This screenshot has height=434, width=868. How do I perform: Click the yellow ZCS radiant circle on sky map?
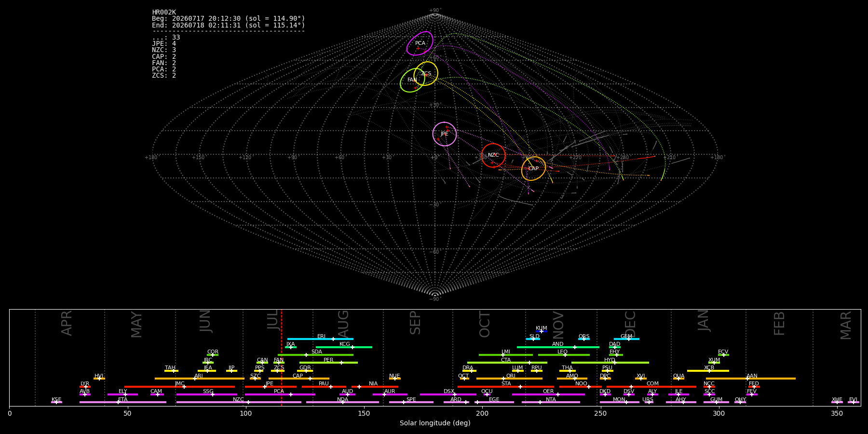[426, 73]
